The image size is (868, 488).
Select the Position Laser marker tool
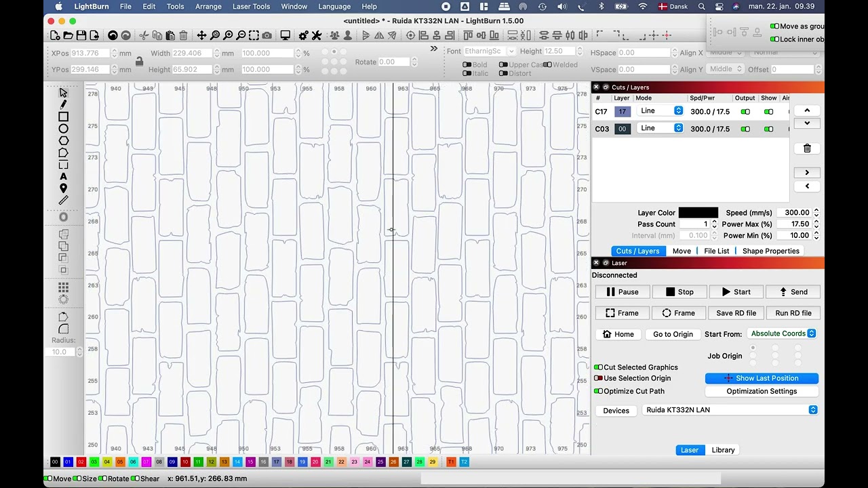coord(63,188)
